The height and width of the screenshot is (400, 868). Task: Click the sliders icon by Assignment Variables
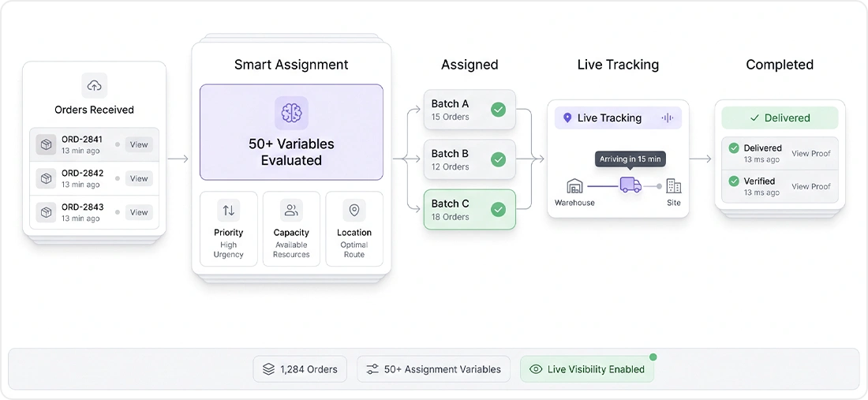tap(372, 369)
